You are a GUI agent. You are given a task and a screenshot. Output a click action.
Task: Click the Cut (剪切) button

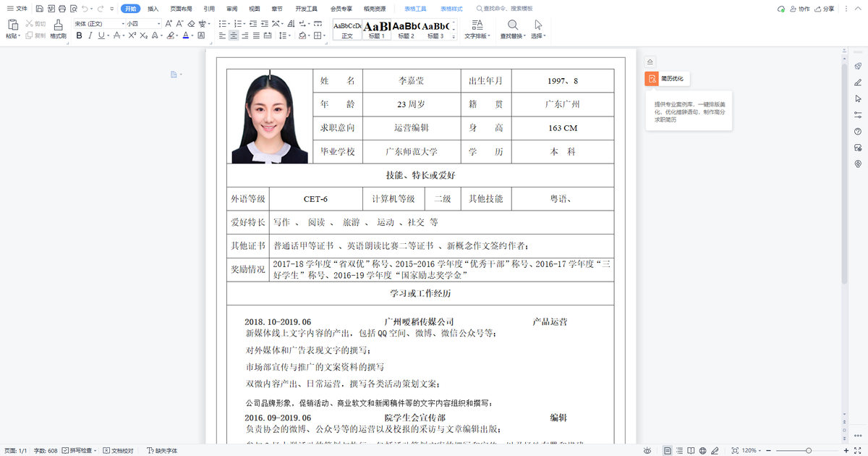click(36, 24)
